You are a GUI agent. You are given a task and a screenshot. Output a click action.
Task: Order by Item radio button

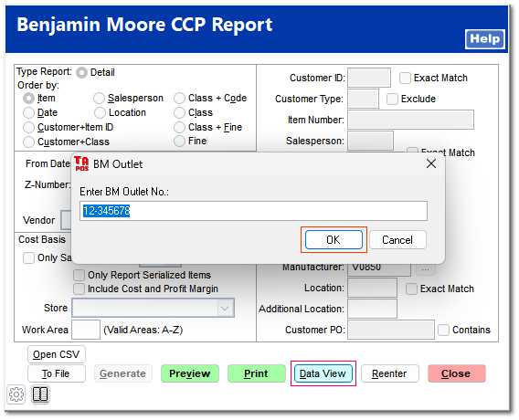click(x=29, y=99)
